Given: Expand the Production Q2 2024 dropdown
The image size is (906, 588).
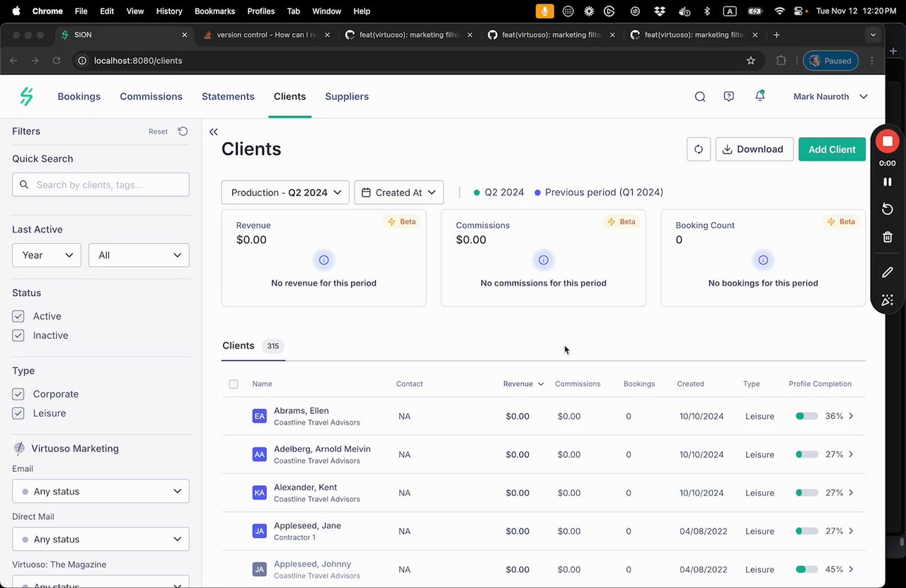Looking at the screenshot, I should pos(285,192).
